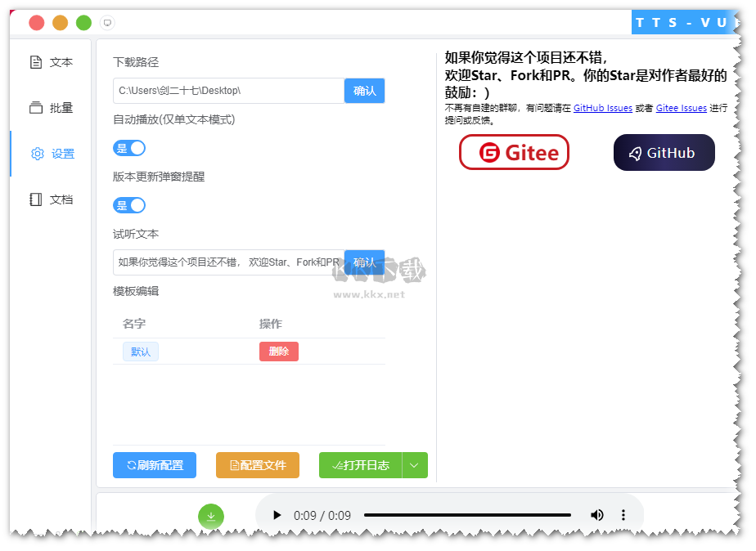Toggle the 自动播放 switch off
756x551 pixels.
129,148
